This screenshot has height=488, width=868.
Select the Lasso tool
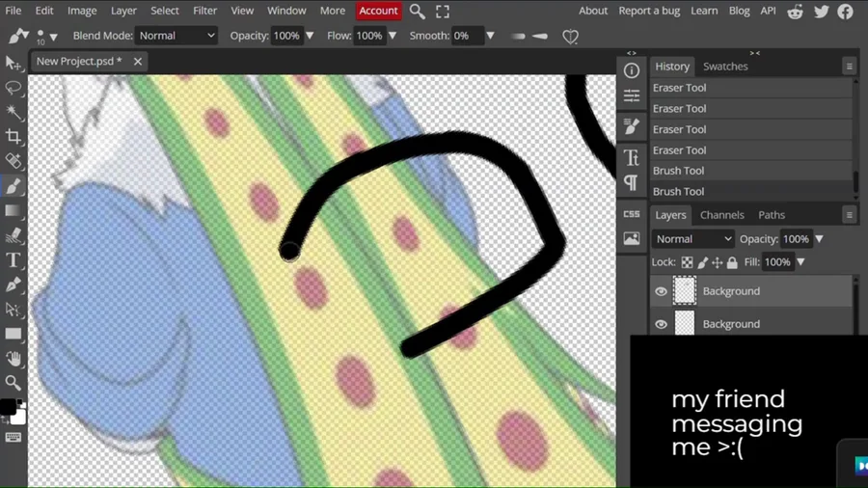(13, 88)
